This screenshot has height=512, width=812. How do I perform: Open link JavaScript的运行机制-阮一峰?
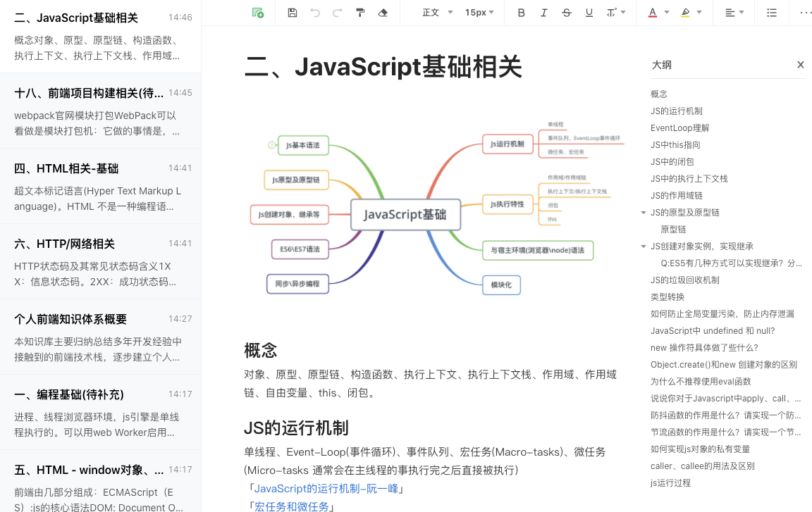[326, 488]
